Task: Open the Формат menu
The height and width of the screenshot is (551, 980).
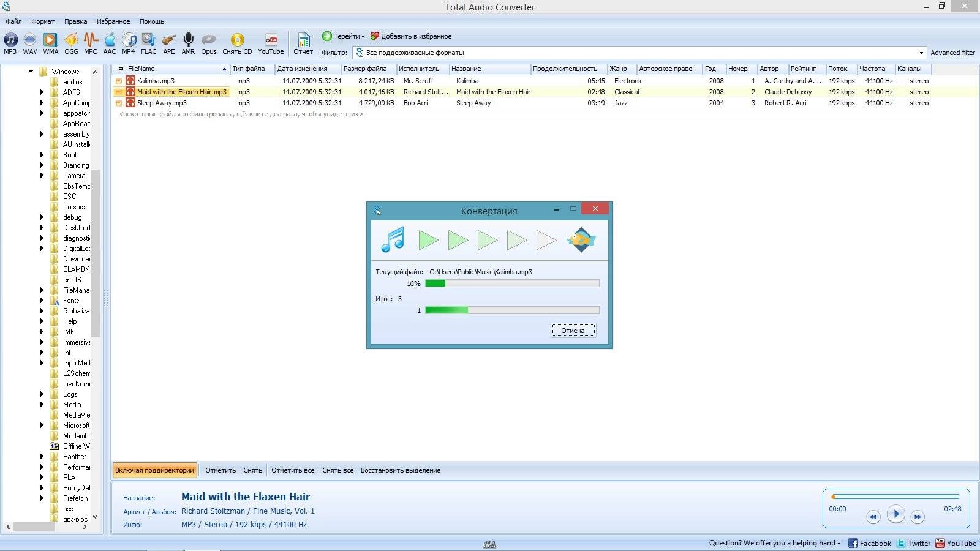Action: (43, 21)
